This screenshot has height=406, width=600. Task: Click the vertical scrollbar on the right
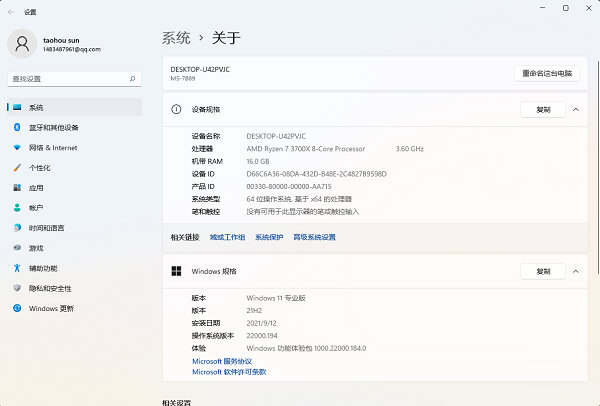pyautogui.click(x=598, y=167)
